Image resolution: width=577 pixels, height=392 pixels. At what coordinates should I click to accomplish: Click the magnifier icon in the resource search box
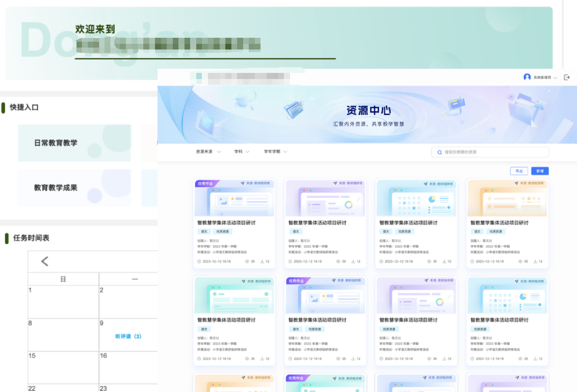[439, 152]
